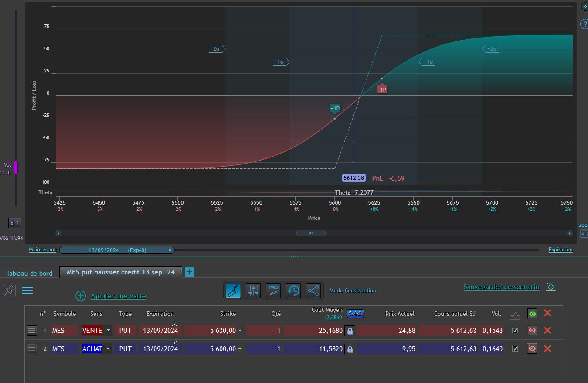Click the Prix Actuel value 24,88

pyautogui.click(x=407, y=331)
